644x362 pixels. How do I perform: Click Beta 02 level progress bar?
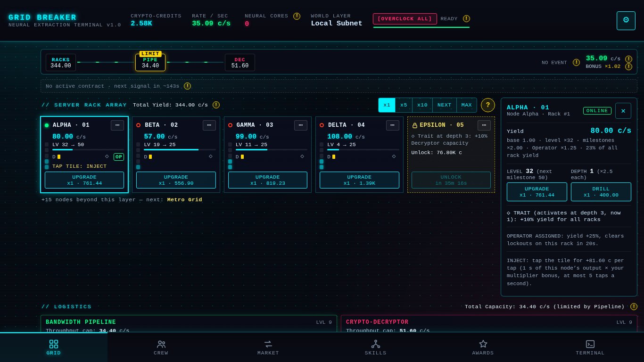(180, 149)
